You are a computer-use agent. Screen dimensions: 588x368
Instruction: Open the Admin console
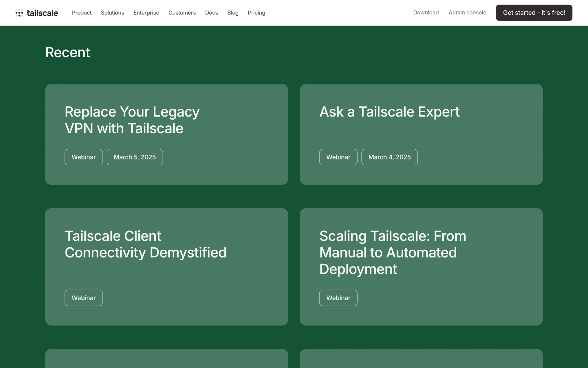coord(467,13)
